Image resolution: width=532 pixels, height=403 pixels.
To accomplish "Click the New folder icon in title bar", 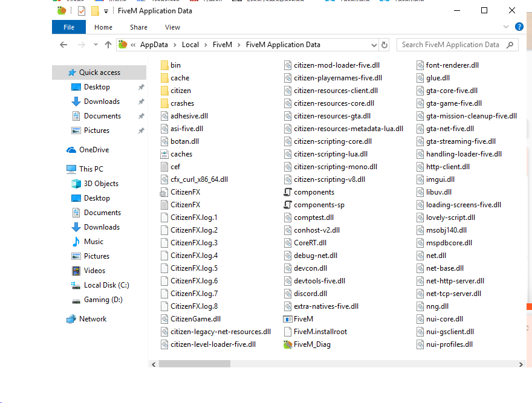I will tap(96, 11).
